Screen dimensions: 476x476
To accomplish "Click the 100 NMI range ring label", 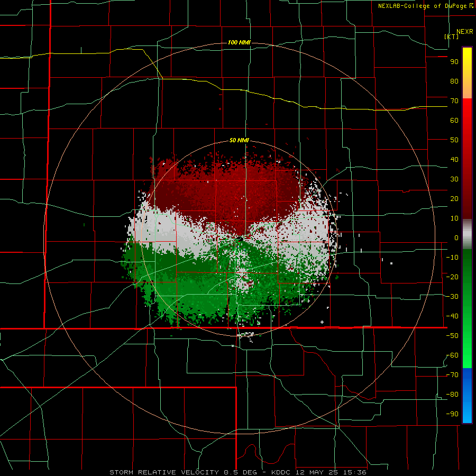I will [x=239, y=42].
